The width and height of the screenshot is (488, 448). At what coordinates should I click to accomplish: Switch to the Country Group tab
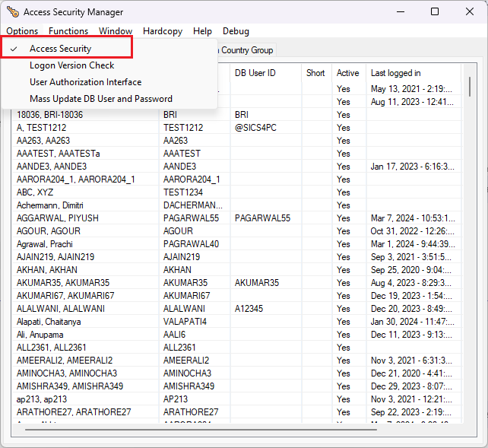(246, 50)
